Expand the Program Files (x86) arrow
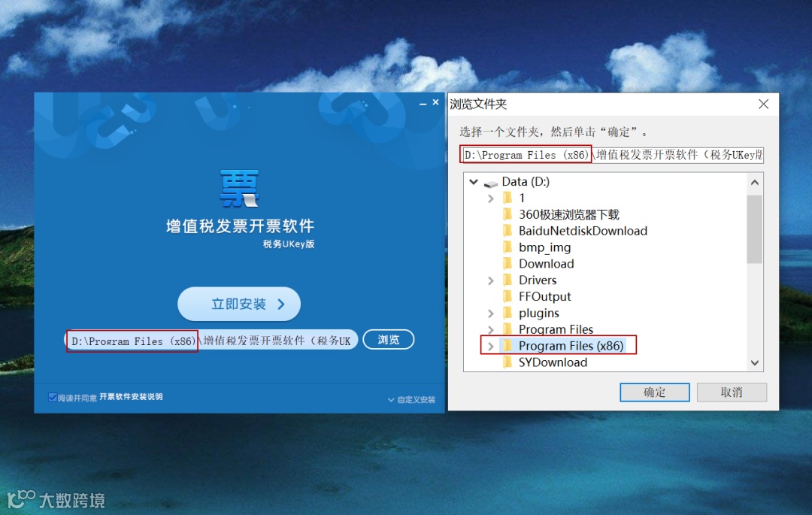The image size is (812, 515). click(x=490, y=347)
